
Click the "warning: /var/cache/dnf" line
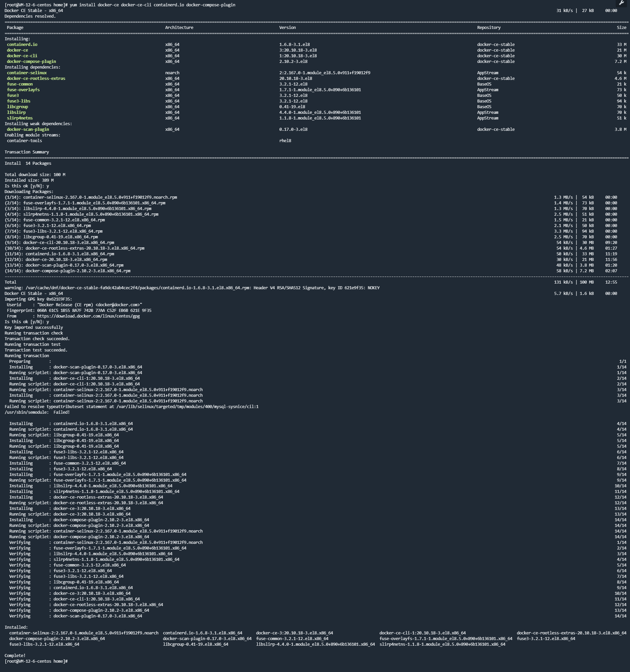click(x=192, y=288)
